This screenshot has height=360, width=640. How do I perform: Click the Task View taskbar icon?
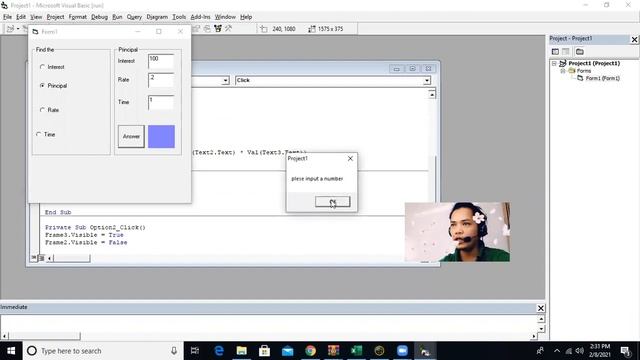[195, 351]
